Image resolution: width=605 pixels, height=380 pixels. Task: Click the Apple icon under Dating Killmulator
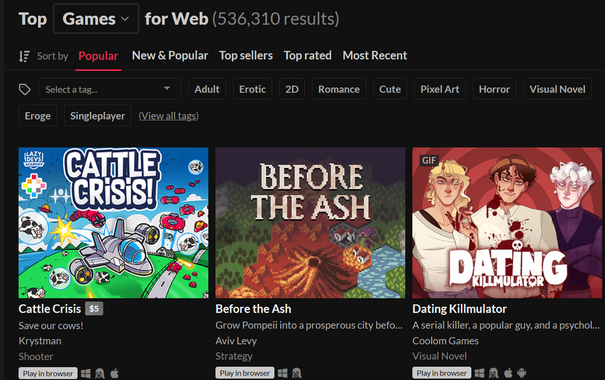tap(508, 373)
